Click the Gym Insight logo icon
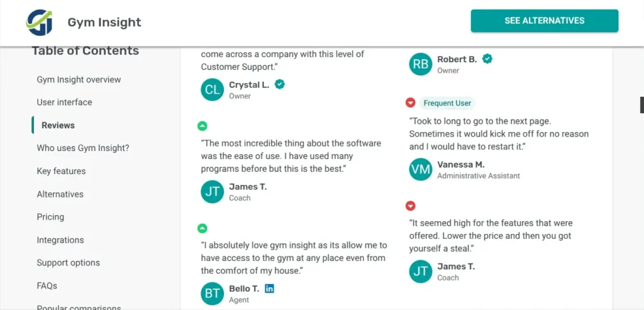 (39, 22)
